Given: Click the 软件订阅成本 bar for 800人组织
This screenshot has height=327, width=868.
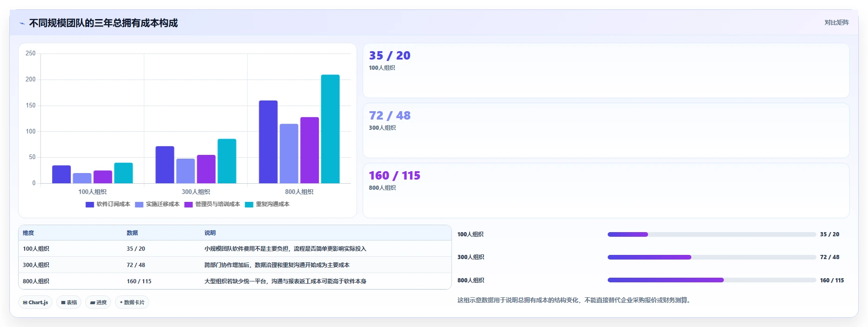Looking at the screenshot, I should [268, 142].
